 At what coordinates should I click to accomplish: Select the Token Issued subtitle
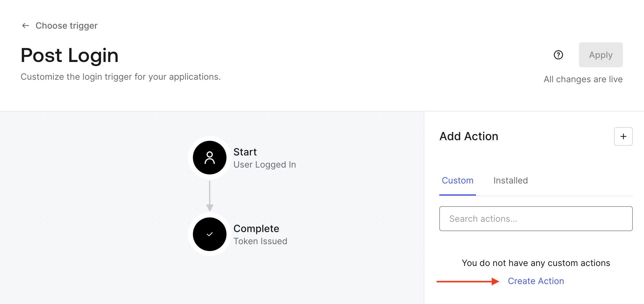[x=260, y=241]
